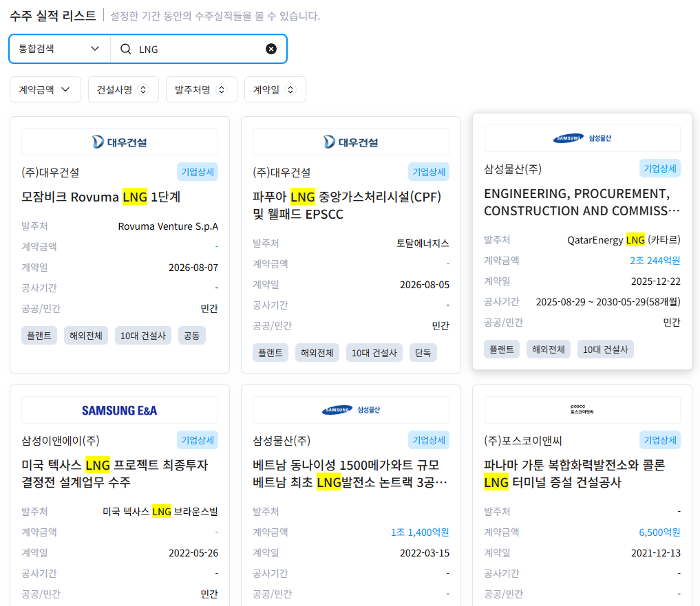Click the 10대 건설사 tag on the Qatar card
This screenshot has height=606, width=700.
coord(605,349)
